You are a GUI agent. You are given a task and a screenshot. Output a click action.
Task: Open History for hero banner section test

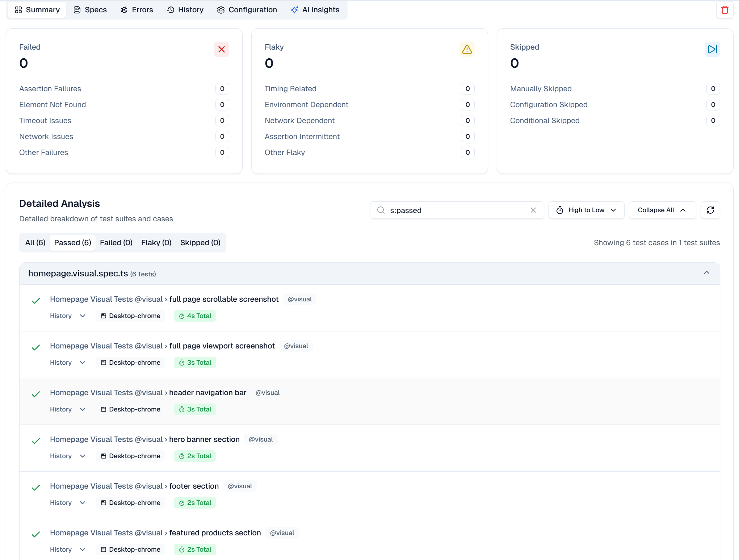pyautogui.click(x=67, y=456)
